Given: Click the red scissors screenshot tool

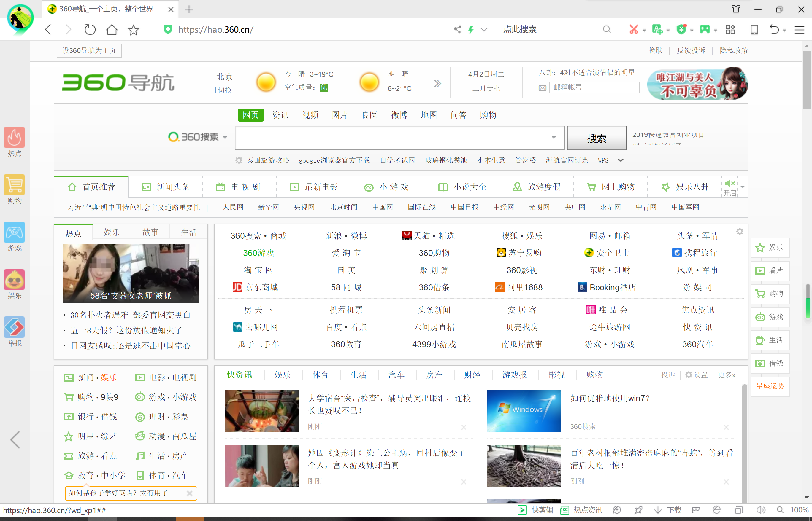Looking at the screenshot, I should 634,29.
